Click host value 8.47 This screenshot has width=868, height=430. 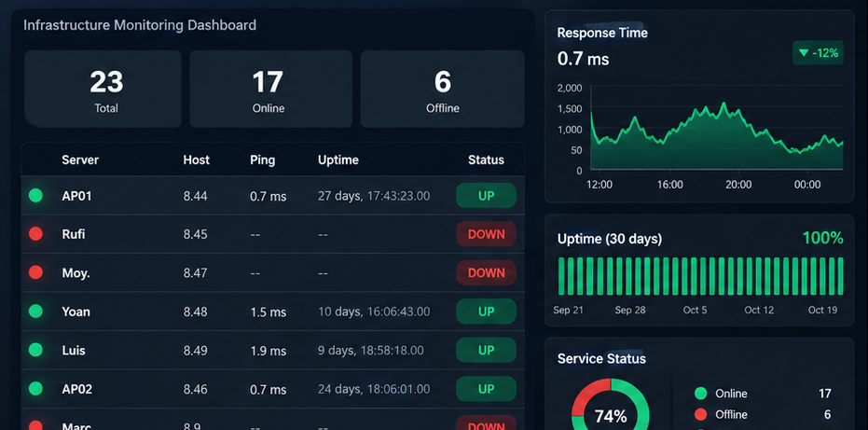point(196,272)
